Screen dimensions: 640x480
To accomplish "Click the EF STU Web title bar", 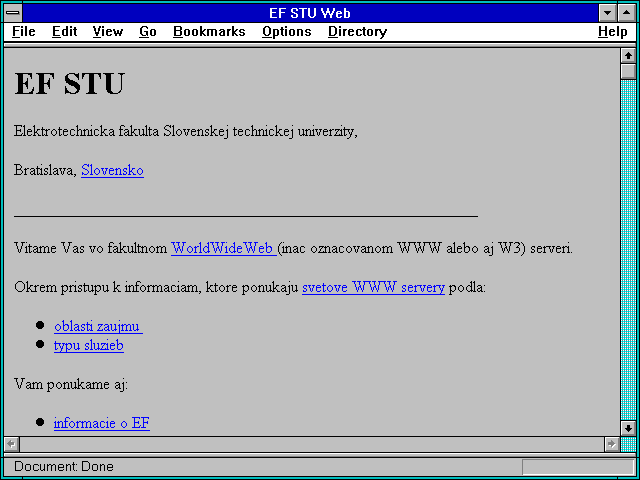I will click(310, 13).
